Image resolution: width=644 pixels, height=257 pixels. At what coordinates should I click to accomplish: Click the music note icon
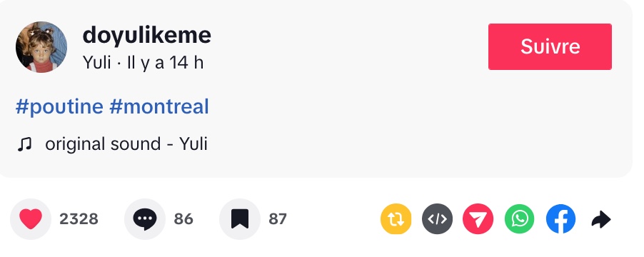pyautogui.click(x=24, y=144)
